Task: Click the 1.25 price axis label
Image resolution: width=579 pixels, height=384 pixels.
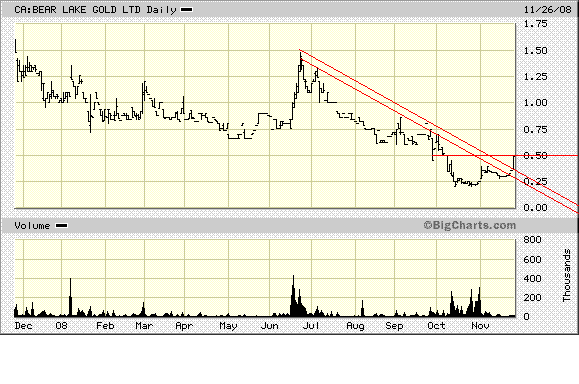Action: [x=535, y=77]
